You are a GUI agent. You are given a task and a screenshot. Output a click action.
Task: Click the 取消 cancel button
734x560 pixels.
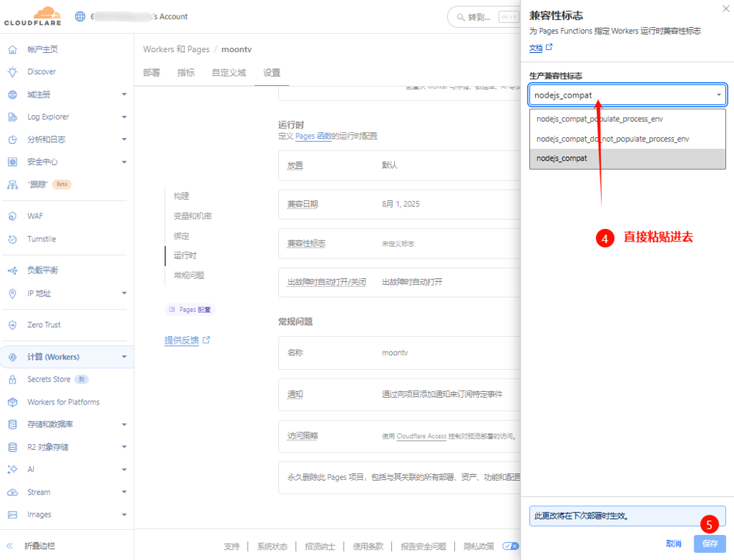[x=673, y=544]
